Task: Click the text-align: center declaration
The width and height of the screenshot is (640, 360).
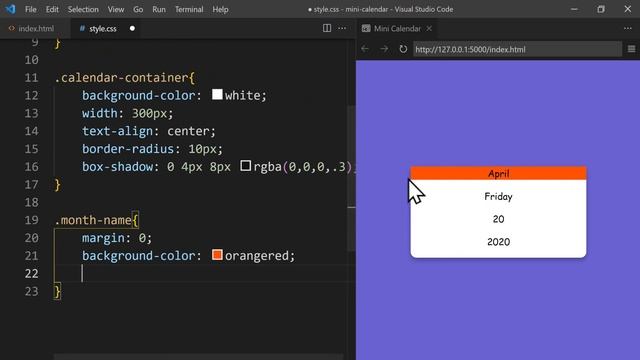Action: coord(149,131)
